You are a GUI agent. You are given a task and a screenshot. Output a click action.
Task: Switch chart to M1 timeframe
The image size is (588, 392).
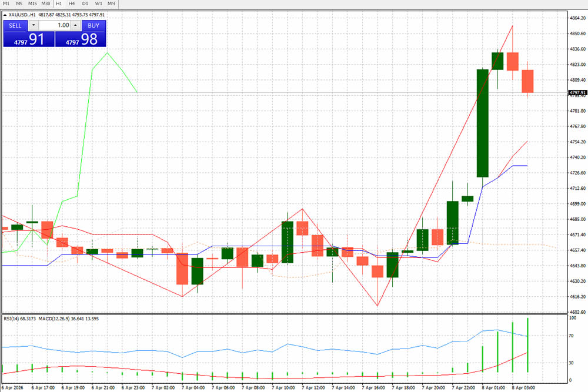click(x=5, y=4)
